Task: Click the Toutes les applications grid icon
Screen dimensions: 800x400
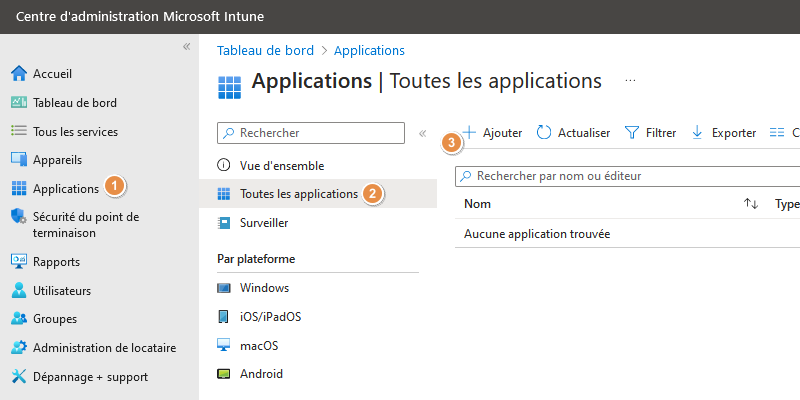Action: click(x=223, y=194)
